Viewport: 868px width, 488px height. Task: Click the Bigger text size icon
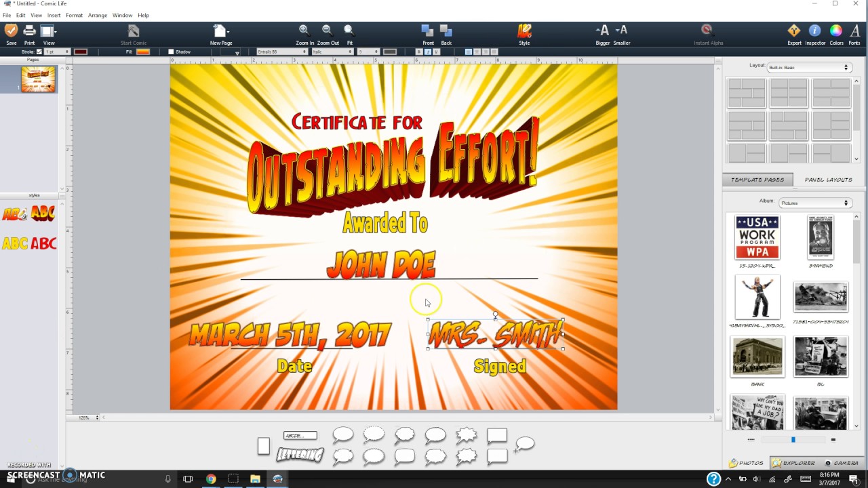tap(602, 31)
